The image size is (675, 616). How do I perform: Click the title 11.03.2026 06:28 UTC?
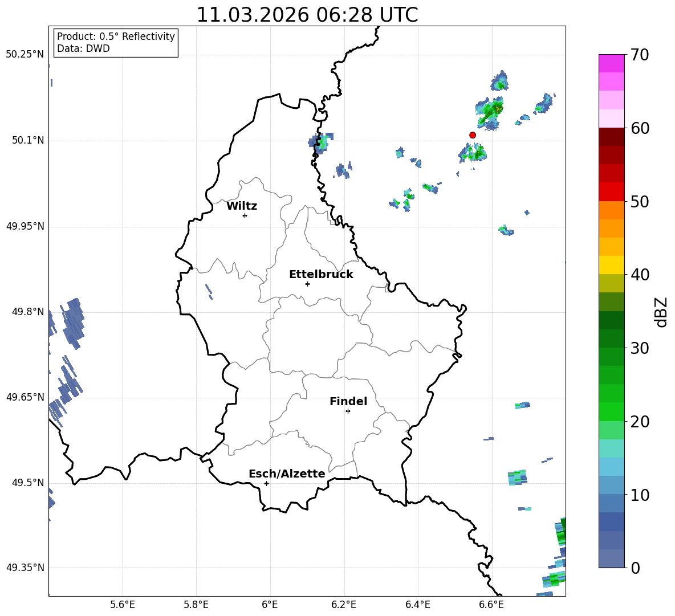coord(307,15)
